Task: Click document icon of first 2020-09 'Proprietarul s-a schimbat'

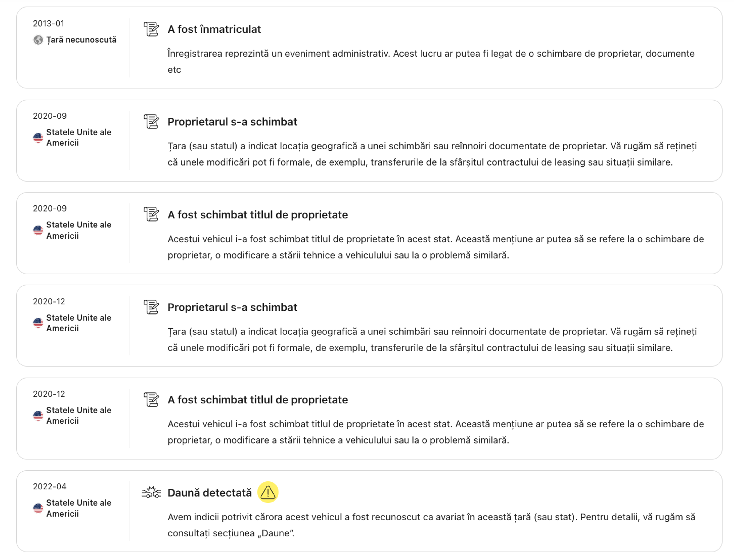Action: tap(151, 122)
